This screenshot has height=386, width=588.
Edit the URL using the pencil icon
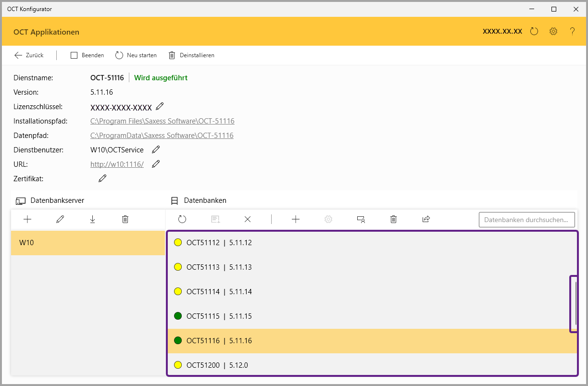point(156,164)
